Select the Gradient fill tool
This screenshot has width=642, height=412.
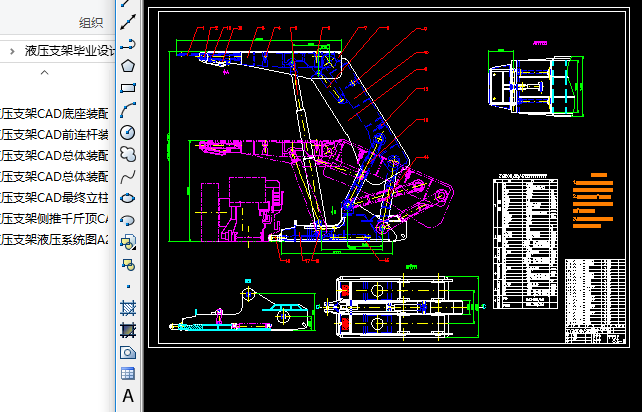click(128, 330)
